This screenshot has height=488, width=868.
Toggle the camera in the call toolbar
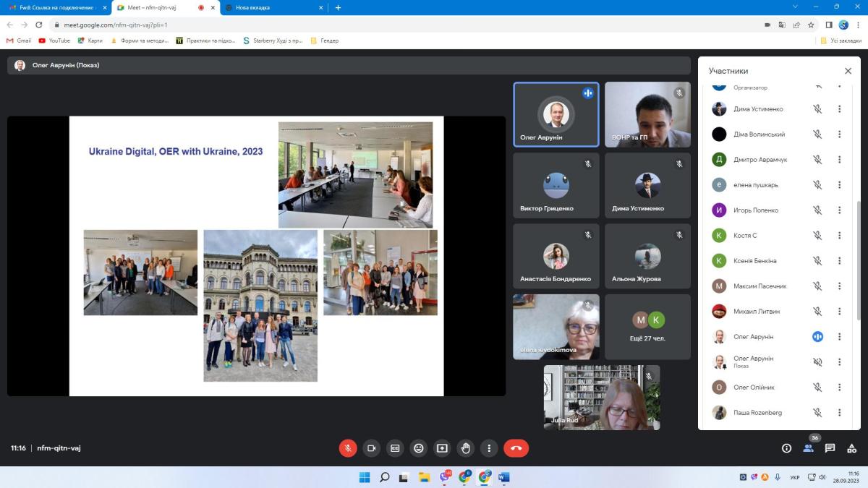pos(371,448)
